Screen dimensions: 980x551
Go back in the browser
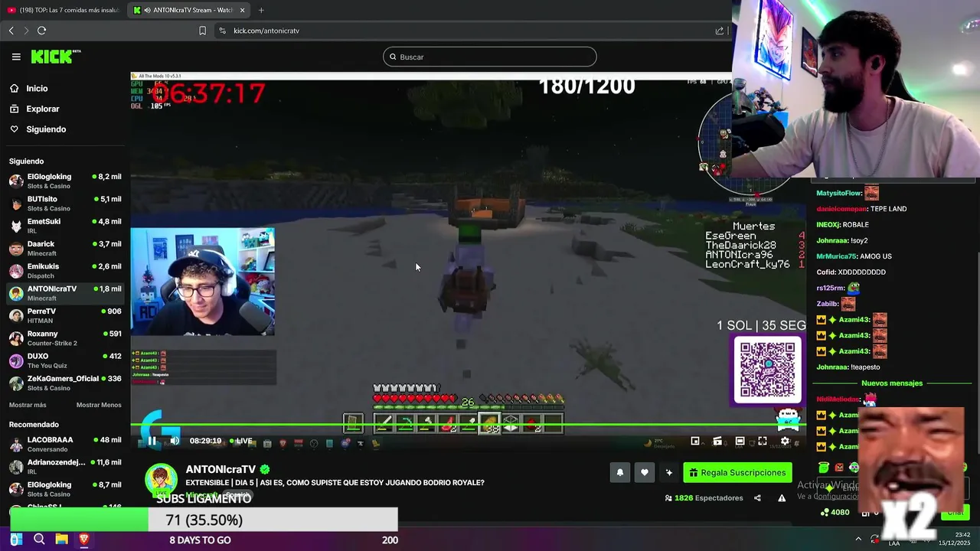coord(11,31)
